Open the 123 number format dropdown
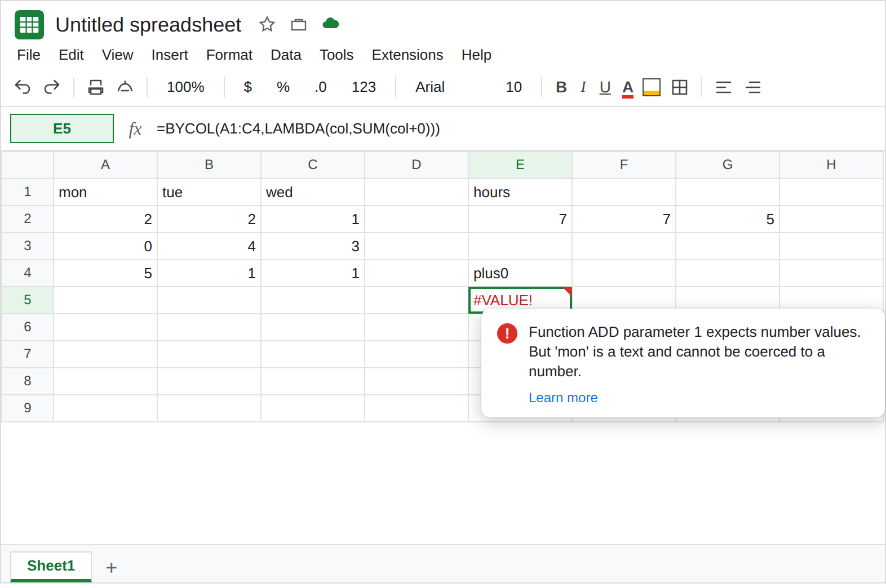This screenshot has width=886, height=588. [364, 87]
